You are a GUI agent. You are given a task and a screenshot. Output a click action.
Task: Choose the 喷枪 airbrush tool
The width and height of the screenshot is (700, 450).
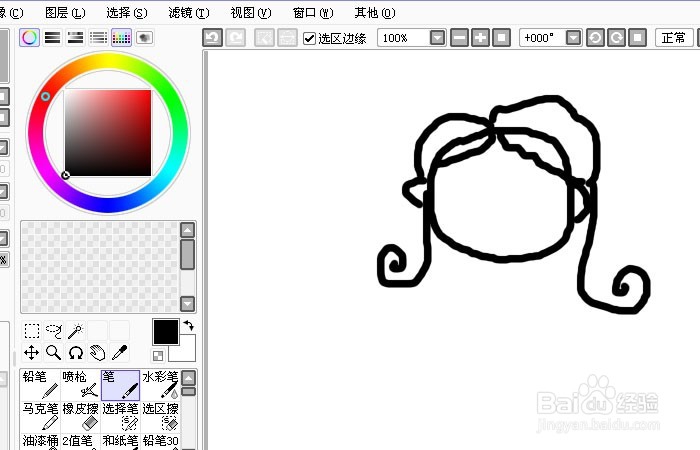[x=80, y=385]
